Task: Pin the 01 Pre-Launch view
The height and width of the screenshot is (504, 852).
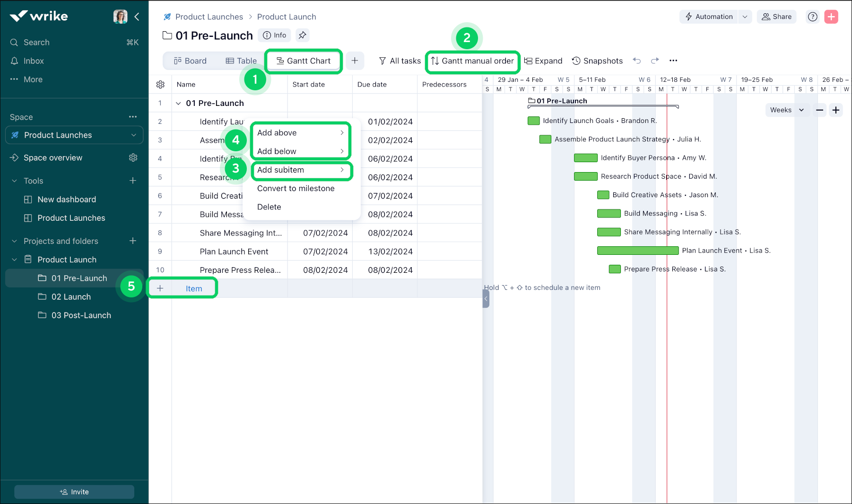Action: [x=302, y=35]
